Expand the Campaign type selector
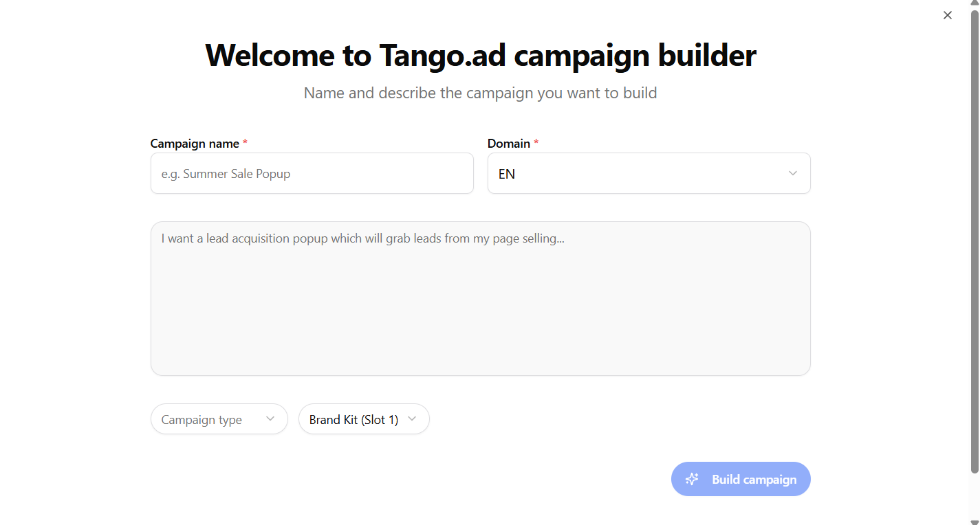The width and height of the screenshot is (980, 525). pyautogui.click(x=219, y=418)
